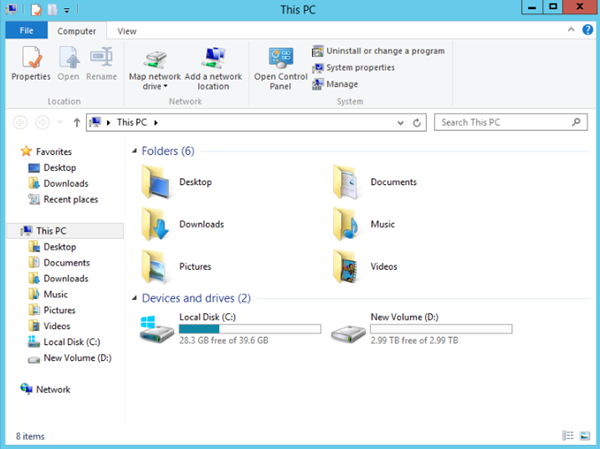The width and height of the screenshot is (600, 449).
Task: Click the quick access Properties icon in title bar
Action: pyautogui.click(x=36, y=10)
